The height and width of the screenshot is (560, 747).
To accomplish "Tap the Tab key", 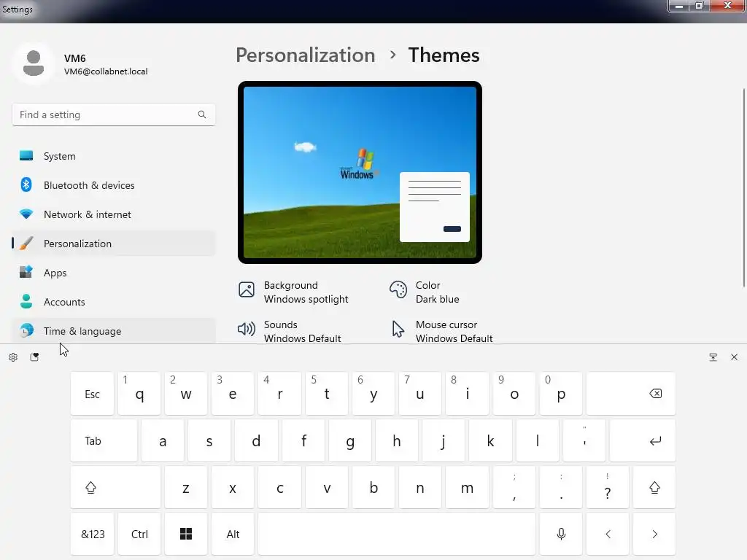I will 104,440.
